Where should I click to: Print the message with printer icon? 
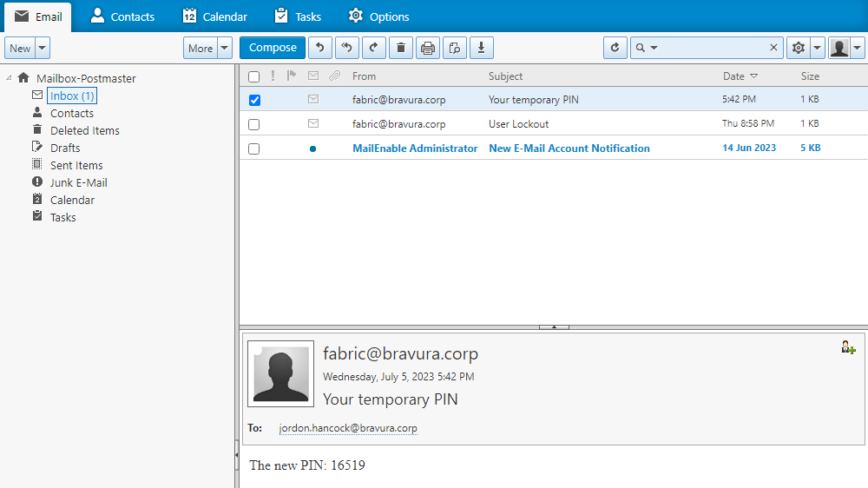pyautogui.click(x=427, y=48)
